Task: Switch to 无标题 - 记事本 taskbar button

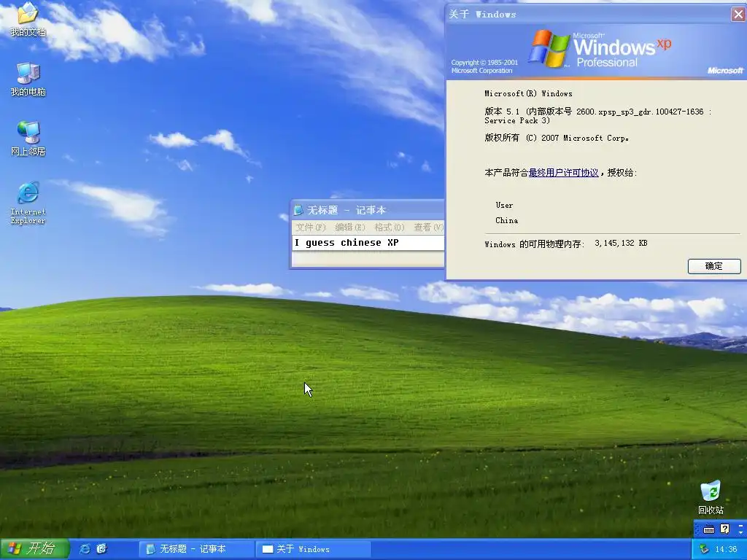Action: coord(196,549)
